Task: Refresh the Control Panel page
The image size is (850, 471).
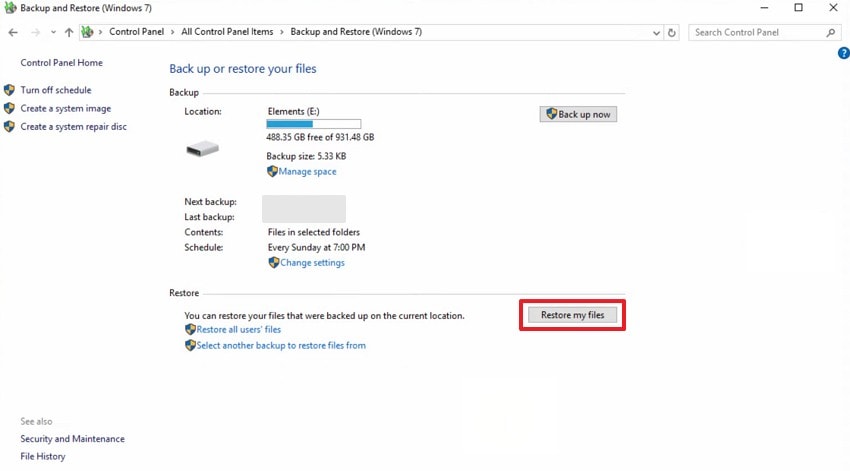Action: [672, 32]
